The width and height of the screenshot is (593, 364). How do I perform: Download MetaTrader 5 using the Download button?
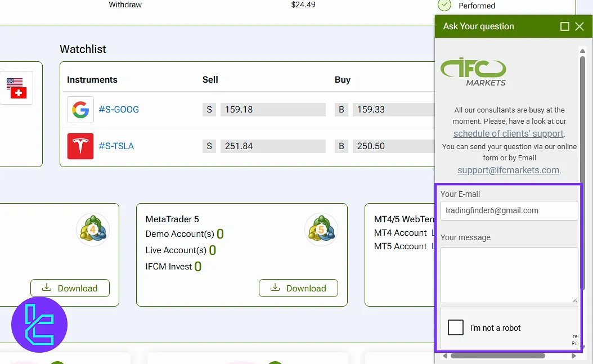pos(298,288)
